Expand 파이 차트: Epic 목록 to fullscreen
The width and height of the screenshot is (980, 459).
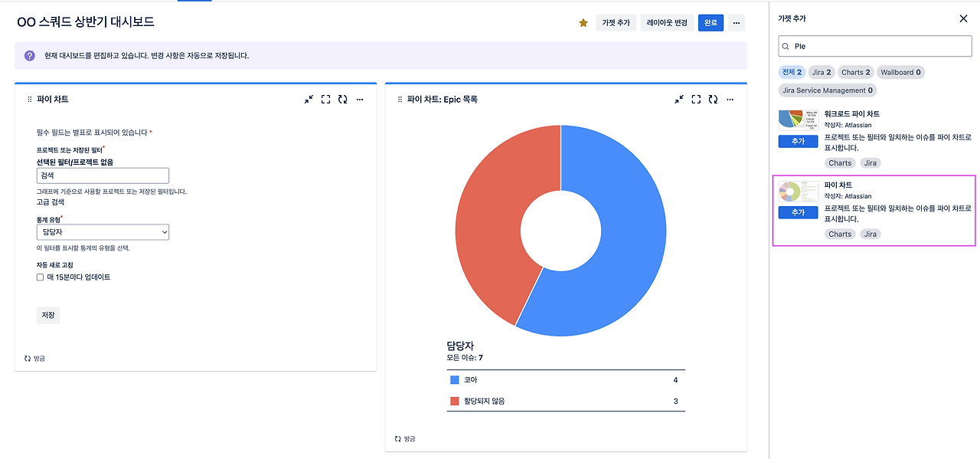coord(696,99)
